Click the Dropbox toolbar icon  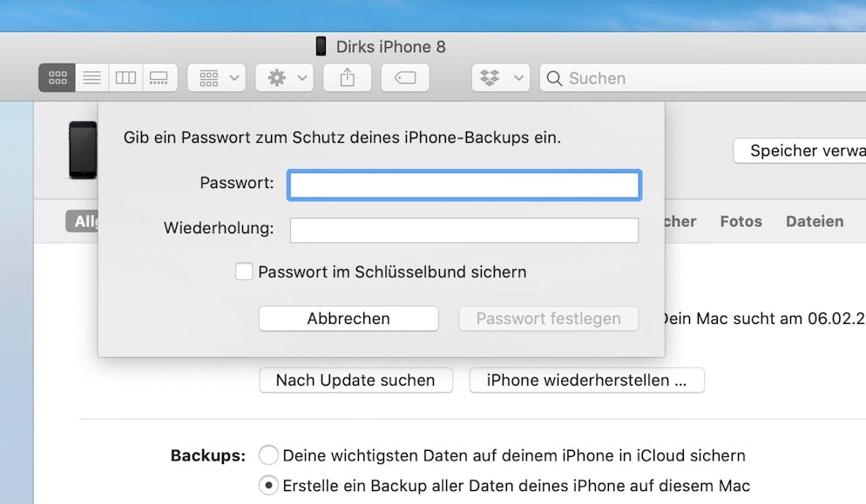click(490, 77)
